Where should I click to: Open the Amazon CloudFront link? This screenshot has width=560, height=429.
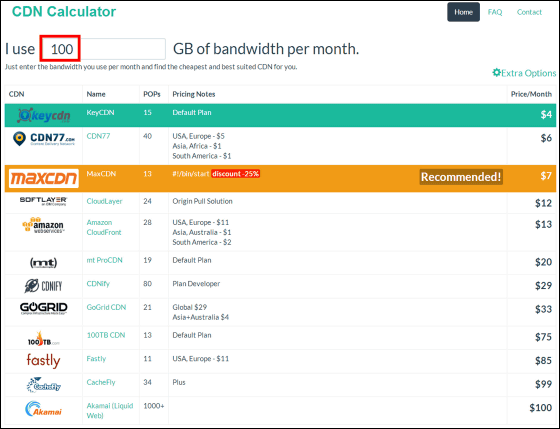click(104, 227)
